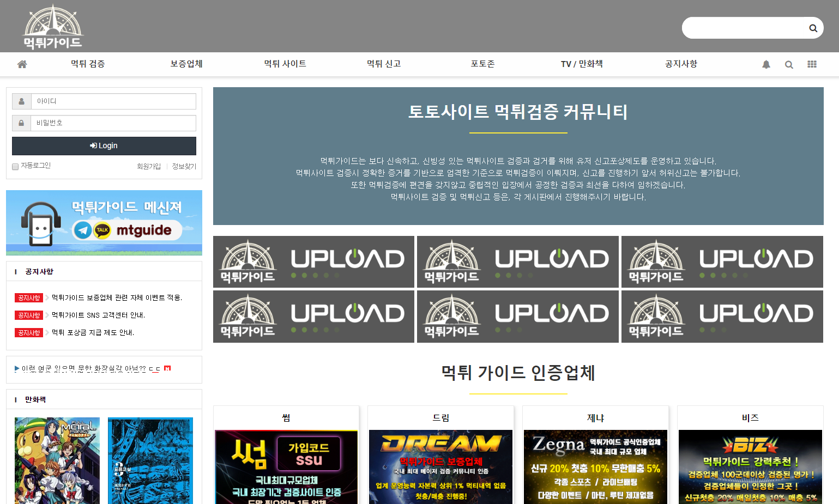The height and width of the screenshot is (504, 839).
Task: Click the 정보찾기 link
Action: coord(184,167)
